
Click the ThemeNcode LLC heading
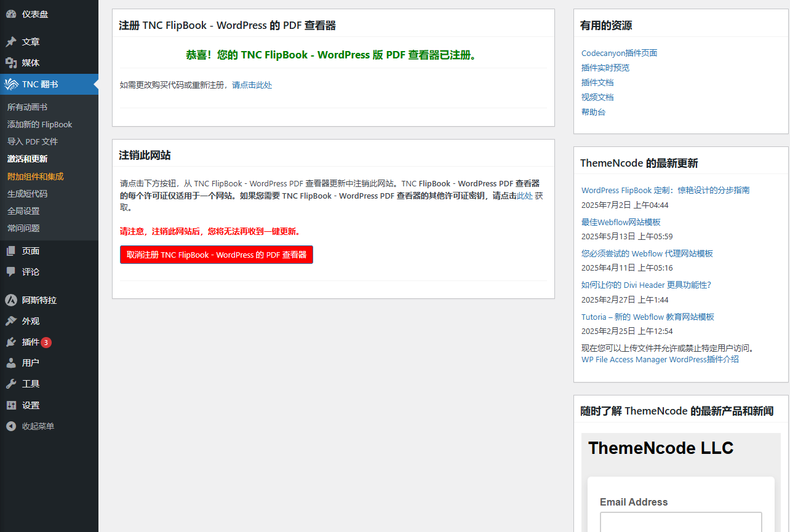pos(661,448)
